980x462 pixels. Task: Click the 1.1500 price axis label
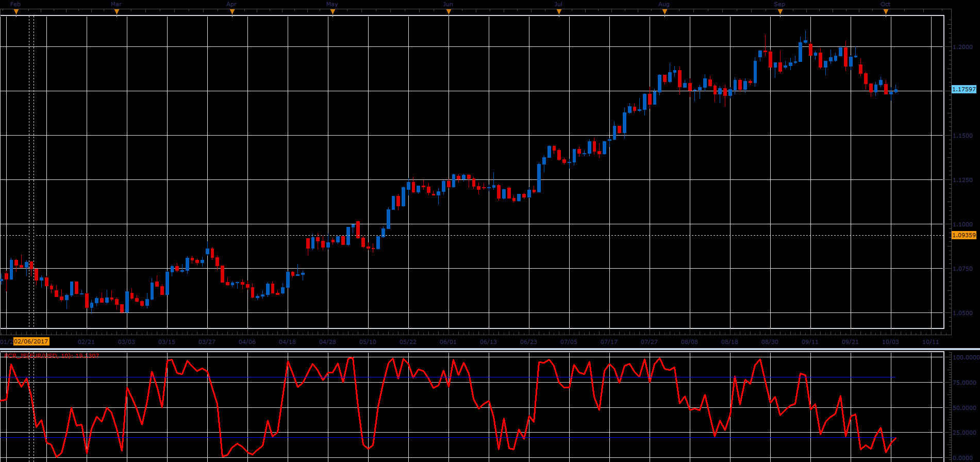(962, 136)
